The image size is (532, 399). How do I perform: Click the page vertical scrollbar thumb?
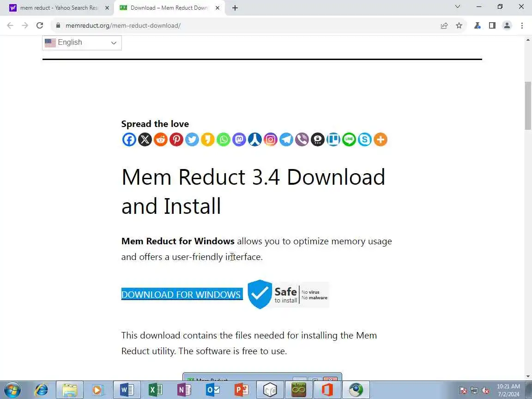click(x=528, y=105)
